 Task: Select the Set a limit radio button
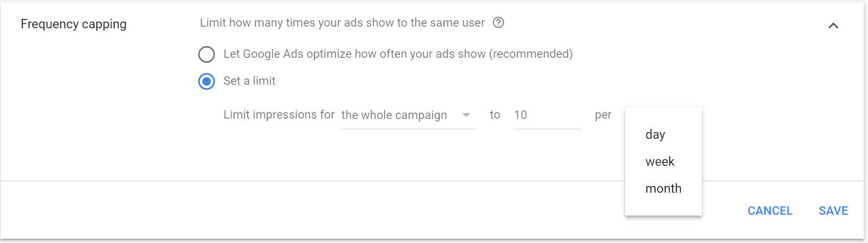coord(206,81)
